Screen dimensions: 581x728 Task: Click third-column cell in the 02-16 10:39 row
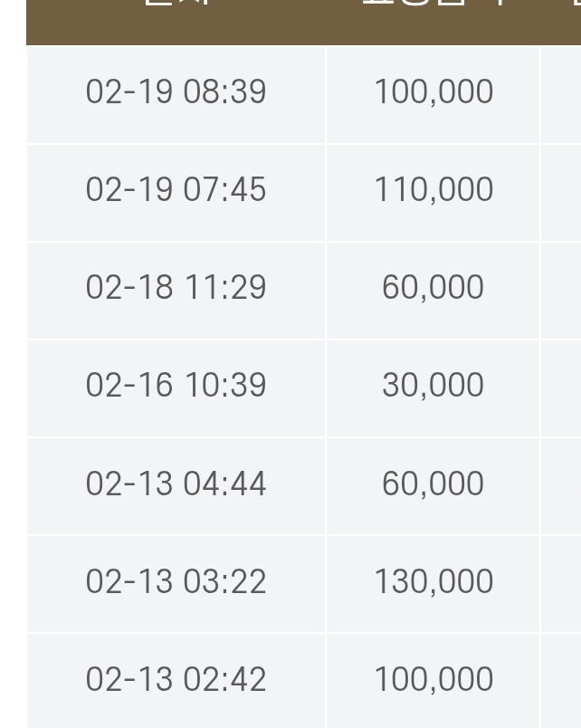coord(562,386)
